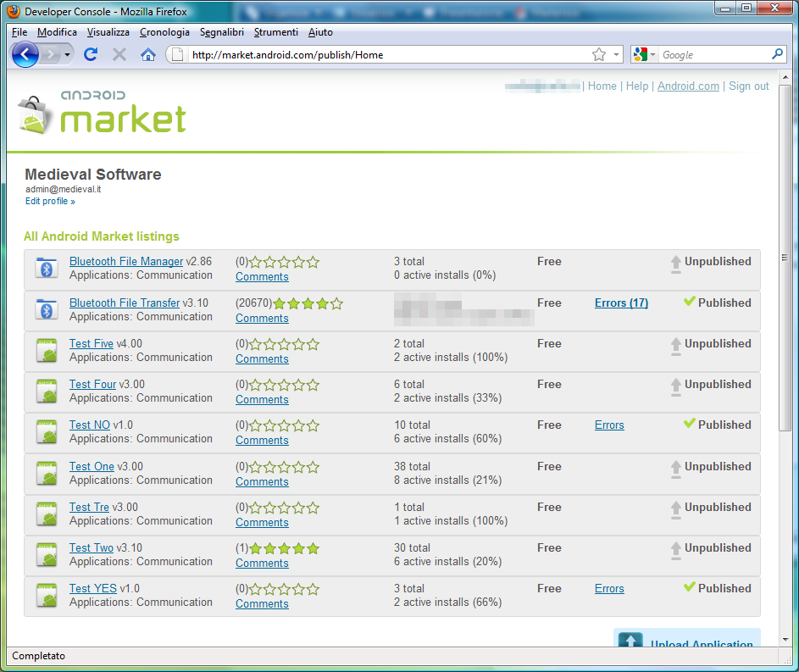The height and width of the screenshot is (672, 799).
Task: Bookmark this page with the star icon
Action: tap(599, 54)
